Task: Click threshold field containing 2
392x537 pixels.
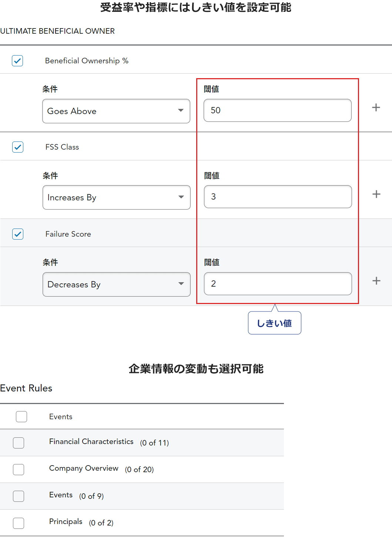Action: [278, 284]
